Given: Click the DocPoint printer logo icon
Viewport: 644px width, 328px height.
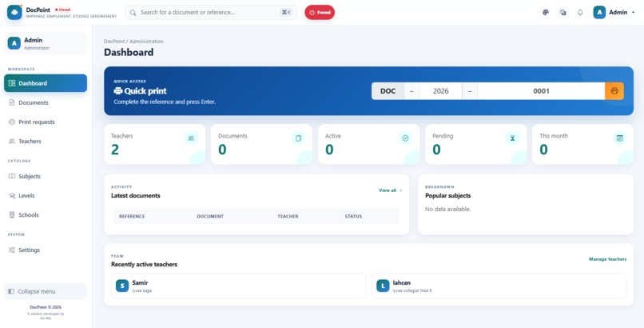Looking at the screenshot, I should coord(15,12).
